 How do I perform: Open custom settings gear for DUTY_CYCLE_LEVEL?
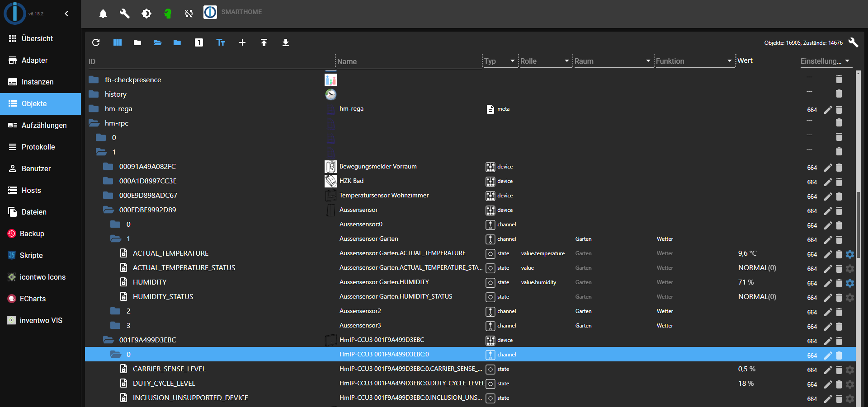tap(850, 384)
